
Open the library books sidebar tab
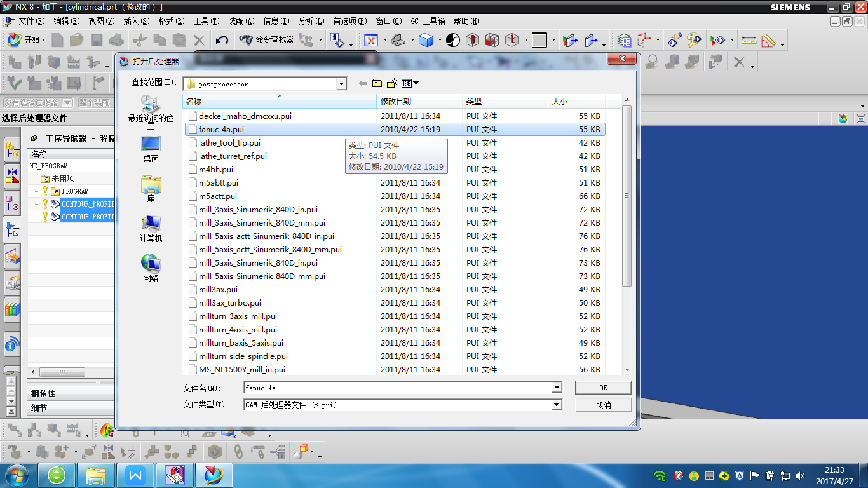[x=12, y=309]
